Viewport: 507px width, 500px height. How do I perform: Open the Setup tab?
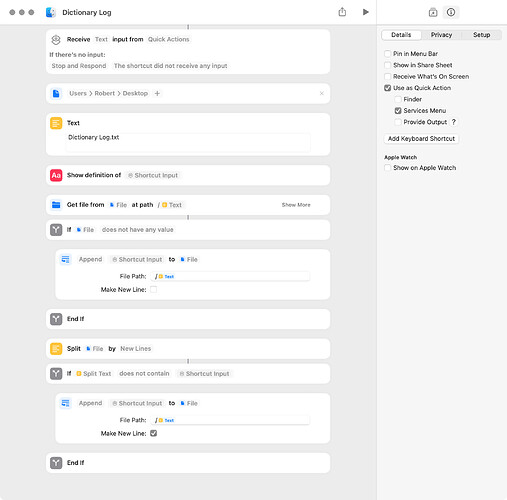coord(481,35)
